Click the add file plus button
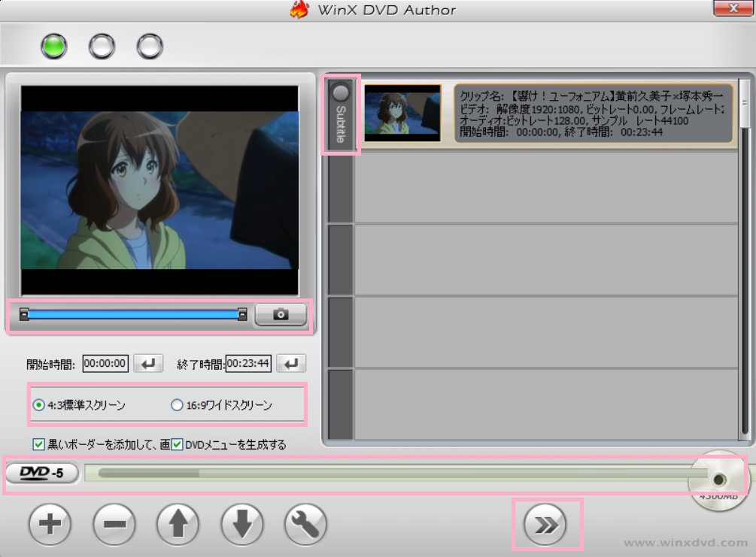Screen dimensions: 756x557 [x=50, y=524]
